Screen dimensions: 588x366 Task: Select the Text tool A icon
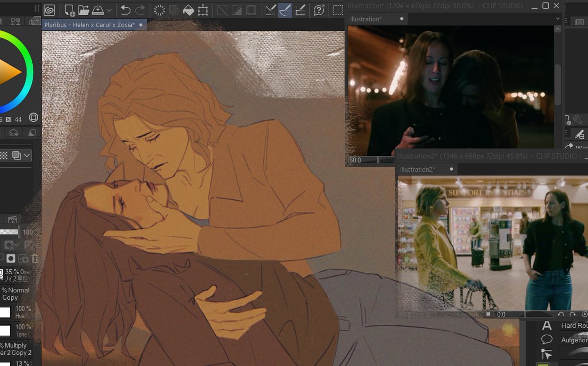547,325
